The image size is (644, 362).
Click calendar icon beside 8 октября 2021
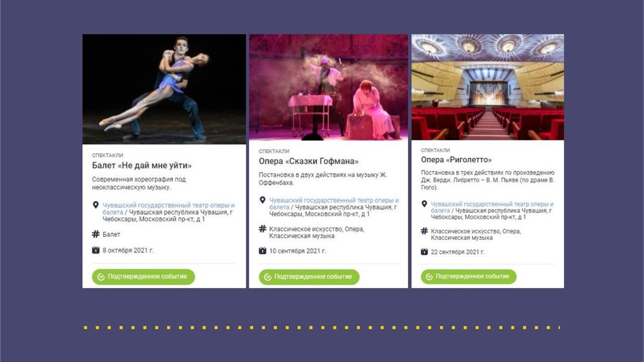click(x=96, y=250)
